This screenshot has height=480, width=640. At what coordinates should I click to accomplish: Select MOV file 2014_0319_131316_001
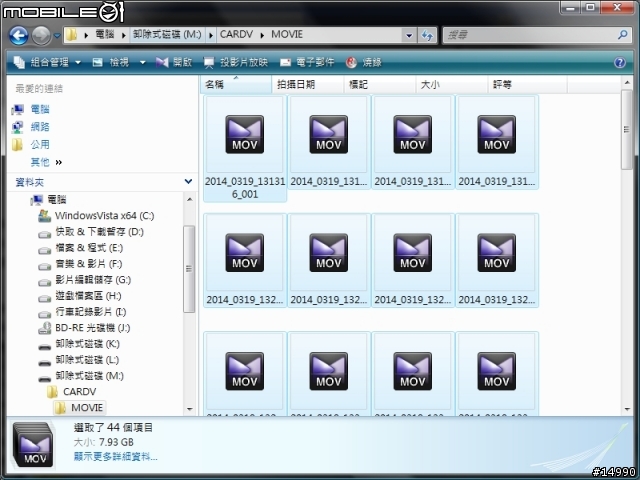tap(245, 149)
